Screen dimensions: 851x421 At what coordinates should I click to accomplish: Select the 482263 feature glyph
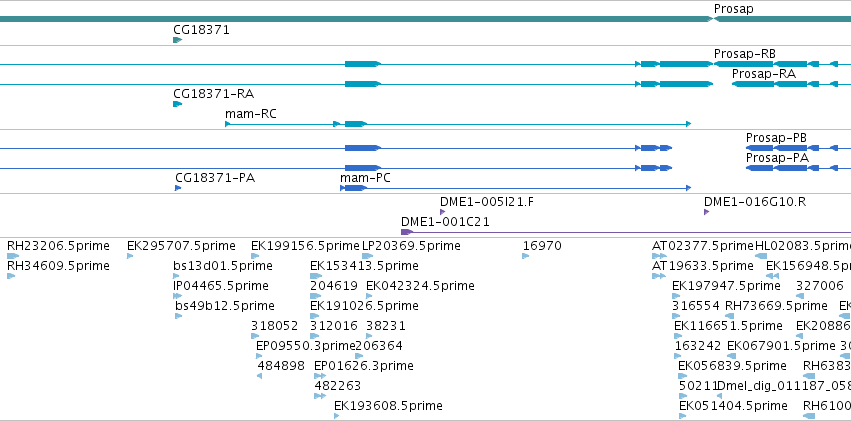(x=320, y=396)
